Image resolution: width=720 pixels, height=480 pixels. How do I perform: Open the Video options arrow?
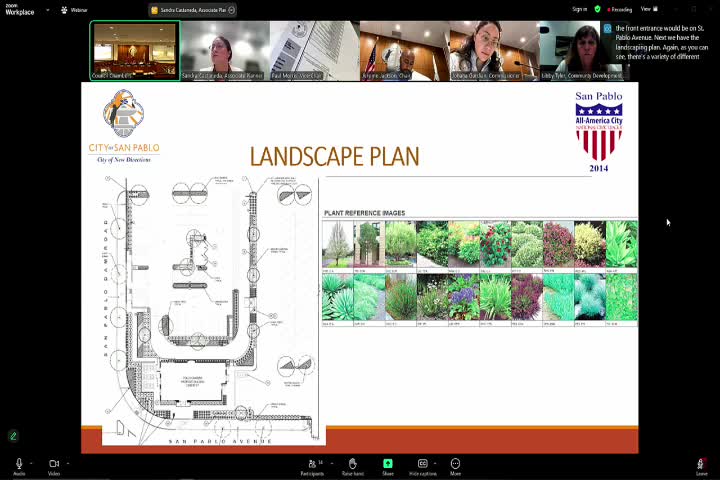(x=68, y=463)
